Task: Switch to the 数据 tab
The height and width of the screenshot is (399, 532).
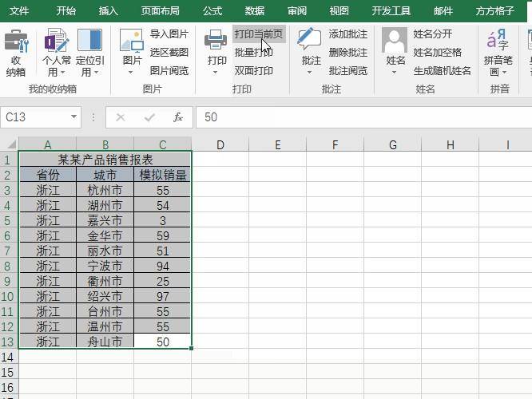Action: pyautogui.click(x=255, y=11)
